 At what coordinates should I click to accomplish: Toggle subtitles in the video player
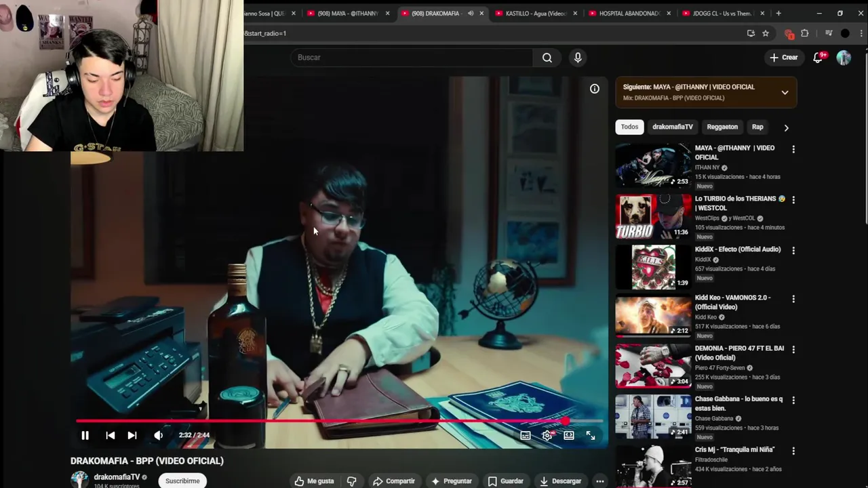(526, 435)
